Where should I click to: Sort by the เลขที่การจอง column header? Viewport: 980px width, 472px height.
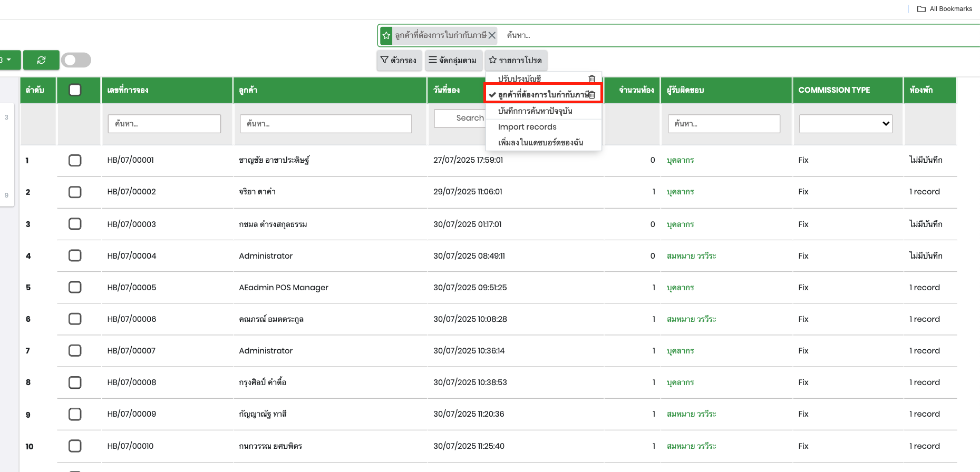tap(128, 90)
